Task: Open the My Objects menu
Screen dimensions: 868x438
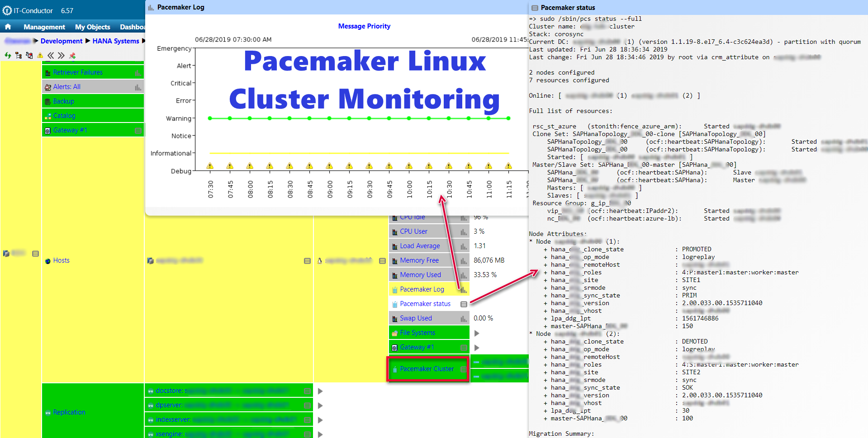Action: (93, 27)
